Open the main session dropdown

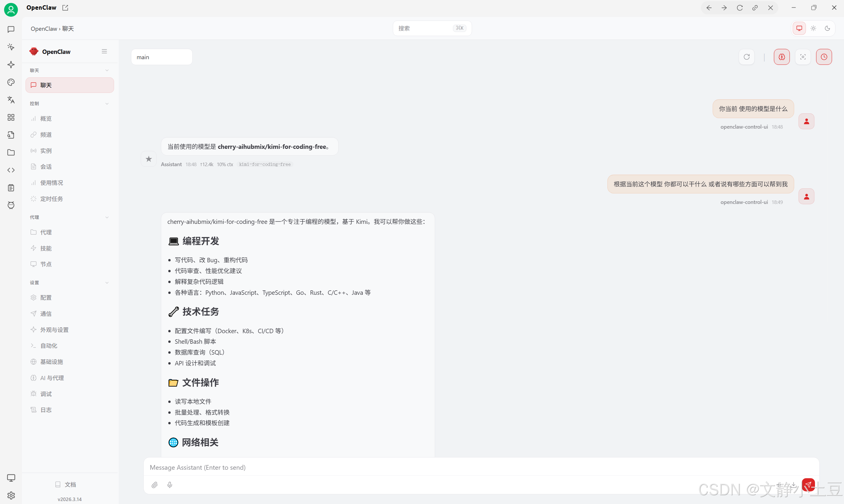tap(162, 57)
